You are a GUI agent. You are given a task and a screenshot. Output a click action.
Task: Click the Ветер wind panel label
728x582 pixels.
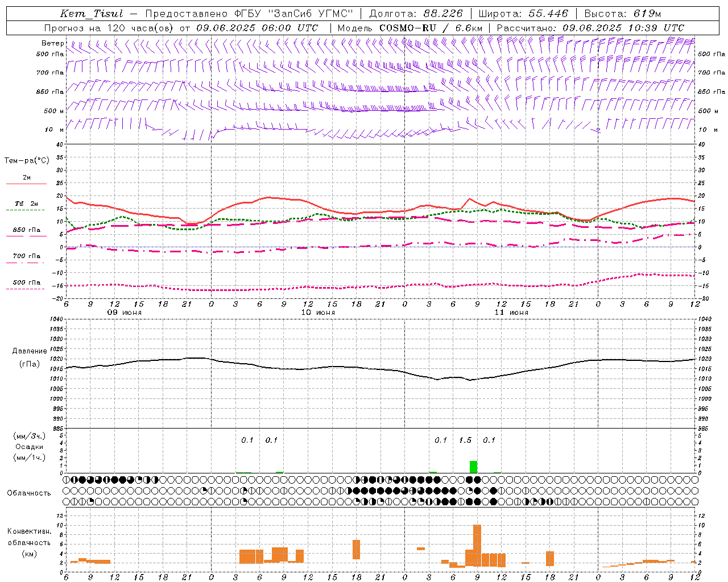pos(53,43)
